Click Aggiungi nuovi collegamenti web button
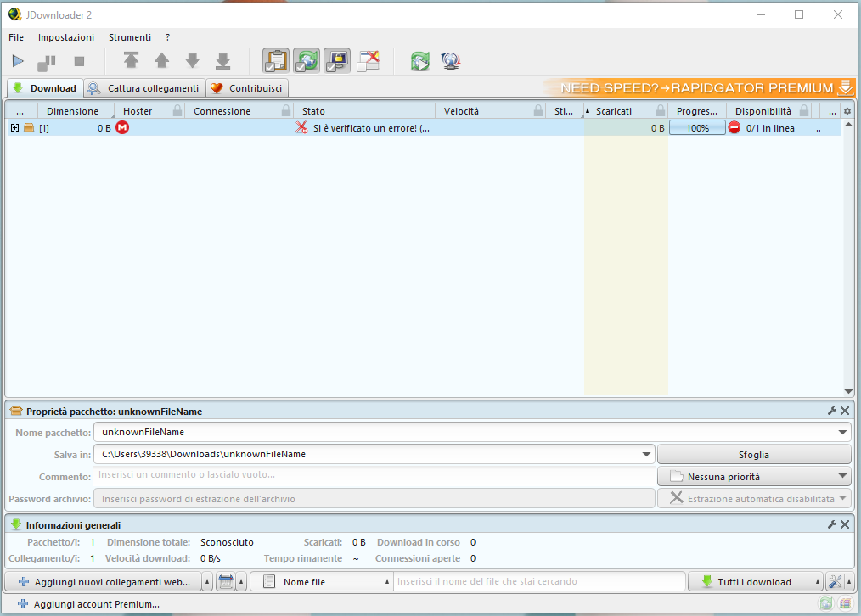Image resolution: width=861 pixels, height=616 pixels. coord(104,582)
